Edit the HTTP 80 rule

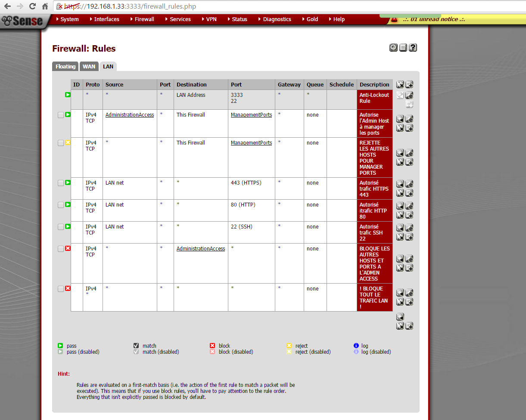(409, 206)
